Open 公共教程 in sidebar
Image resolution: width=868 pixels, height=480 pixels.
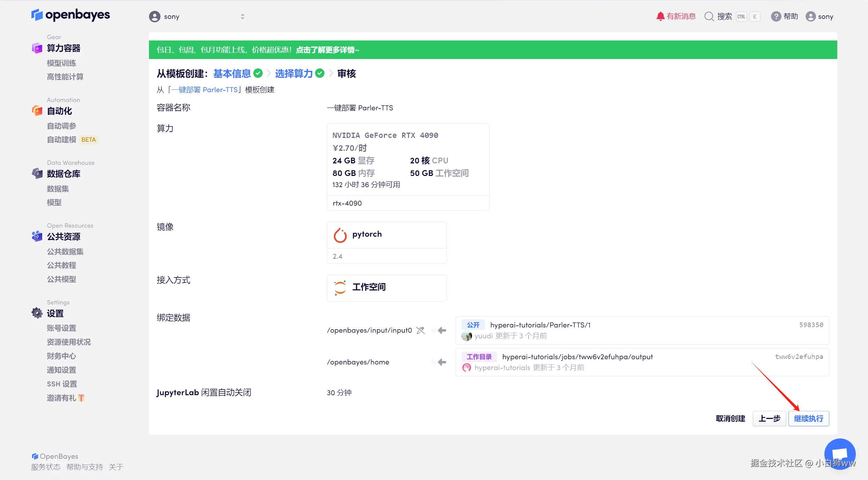(61, 265)
